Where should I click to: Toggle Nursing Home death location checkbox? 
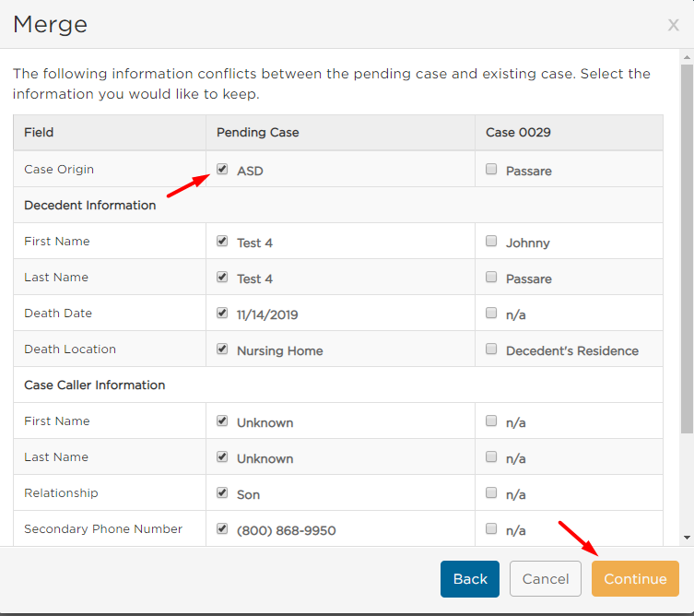tap(222, 349)
